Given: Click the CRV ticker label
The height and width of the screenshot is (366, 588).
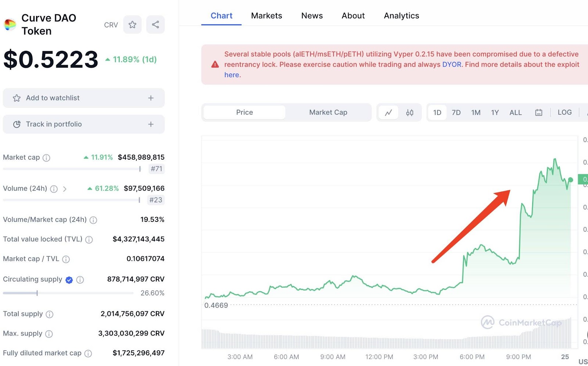Looking at the screenshot, I should point(111,25).
